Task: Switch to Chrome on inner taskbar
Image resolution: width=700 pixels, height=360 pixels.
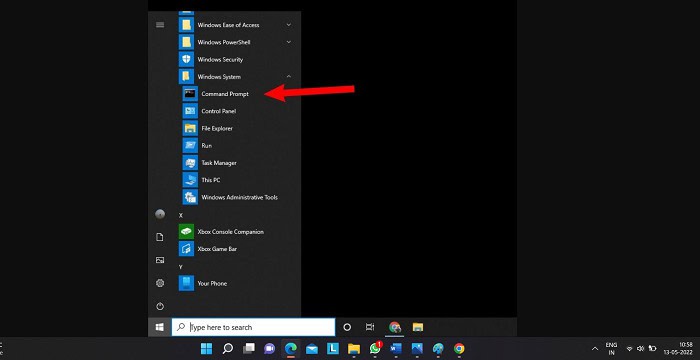Action: click(x=394, y=327)
